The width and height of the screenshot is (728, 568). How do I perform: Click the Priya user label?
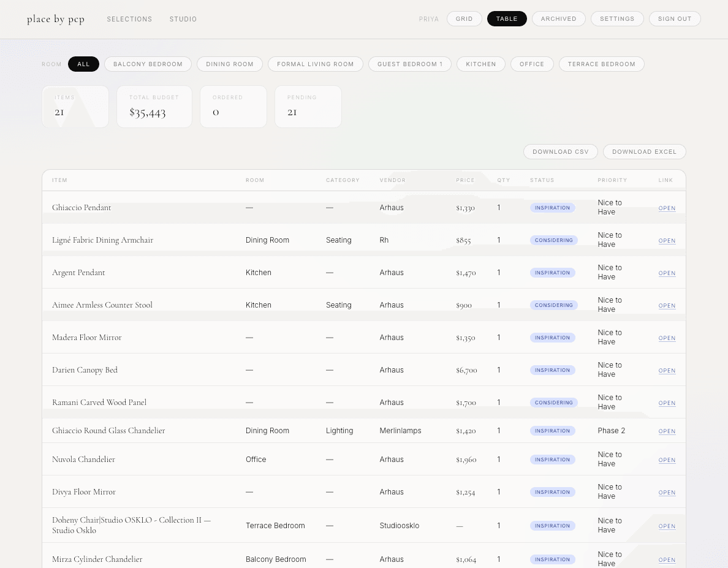click(x=429, y=19)
